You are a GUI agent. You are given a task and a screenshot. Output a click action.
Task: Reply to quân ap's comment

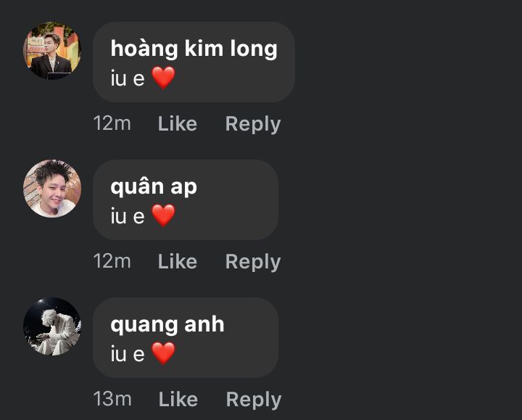pyautogui.click(x=253, y=262)
